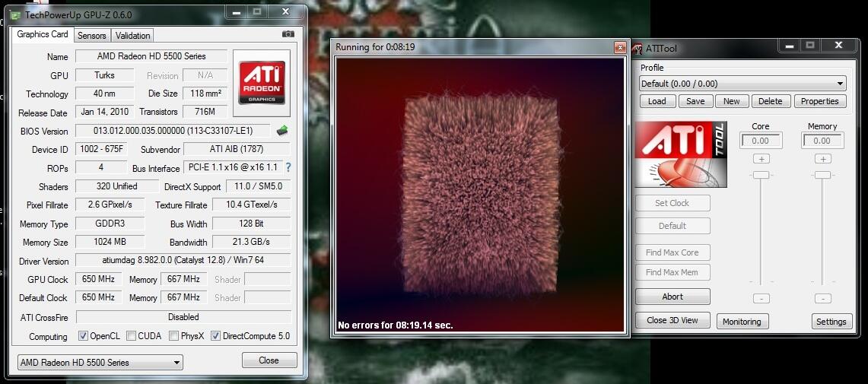The image size is (868, 384).
Task: Click the Bus Width 128 Bit value
Action: point(251,224)
